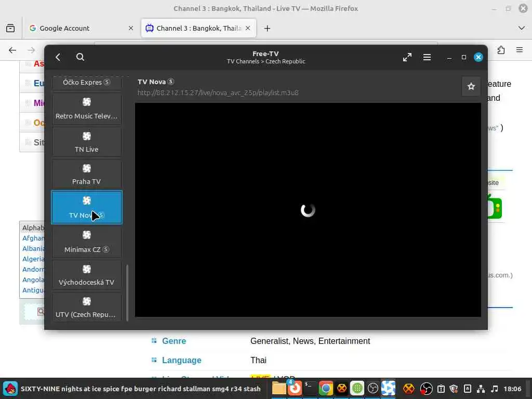This screenshot has height=399, width=532.
Task: Open a new Firefox tab
Action: point(268,28)
